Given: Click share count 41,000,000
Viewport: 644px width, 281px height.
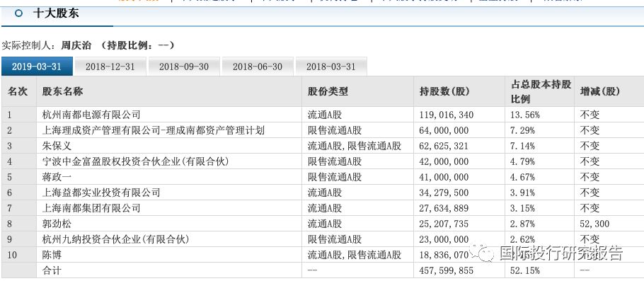Looking at the screenshot, I should pos(444,178).
